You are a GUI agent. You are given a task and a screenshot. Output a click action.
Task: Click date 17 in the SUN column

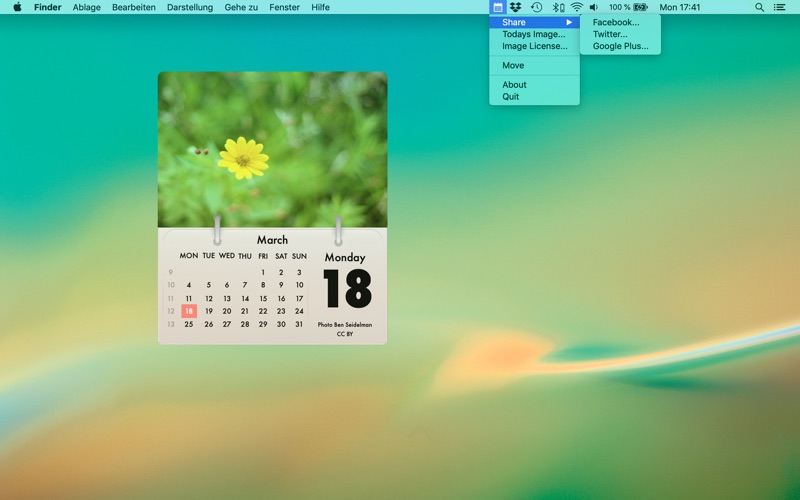pos(299,298)
